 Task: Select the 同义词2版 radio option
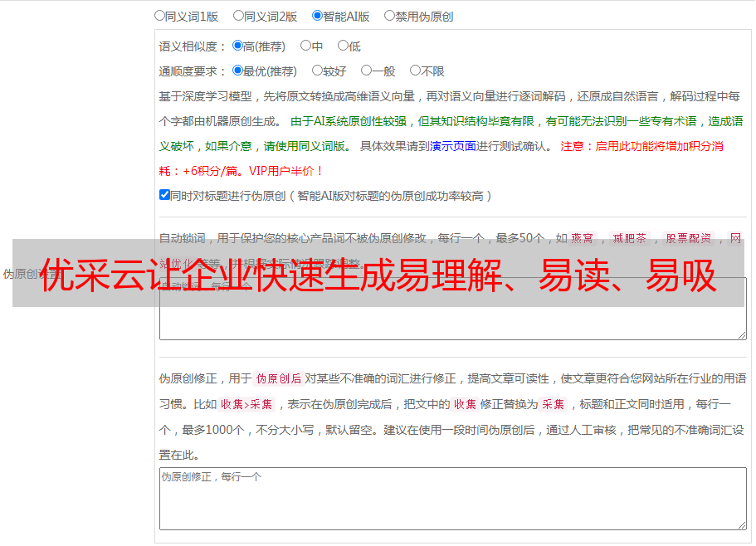(x=238, y=16)
